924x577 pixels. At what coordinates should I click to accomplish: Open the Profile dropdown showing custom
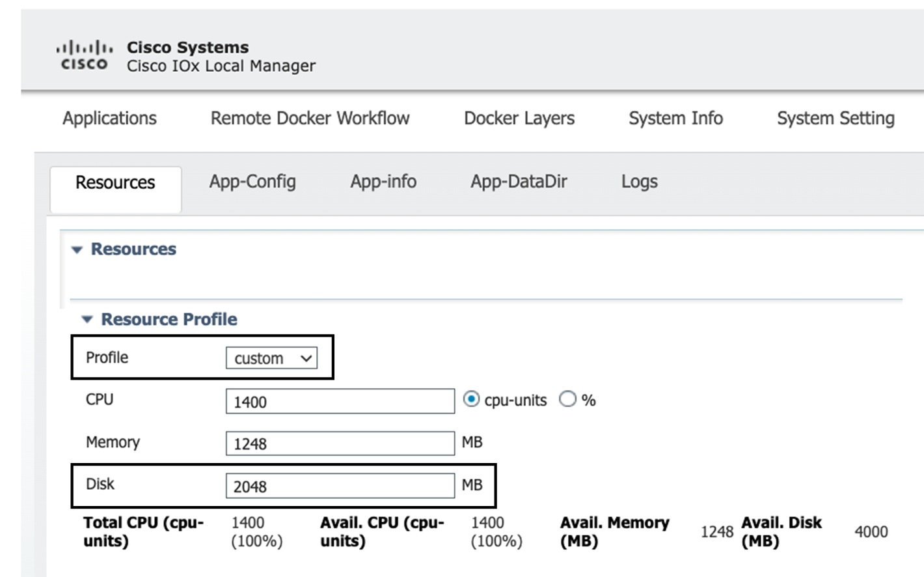click(x=271, y=358)
